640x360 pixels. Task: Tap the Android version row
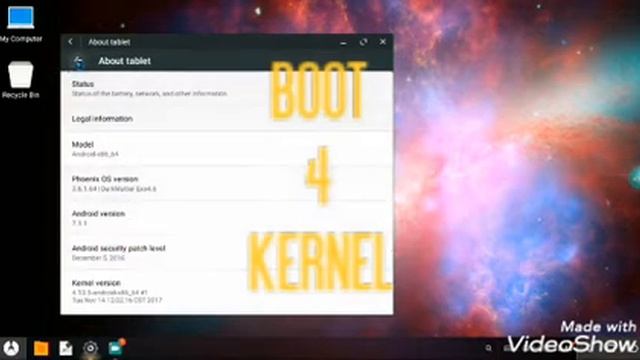click(227, 218)
